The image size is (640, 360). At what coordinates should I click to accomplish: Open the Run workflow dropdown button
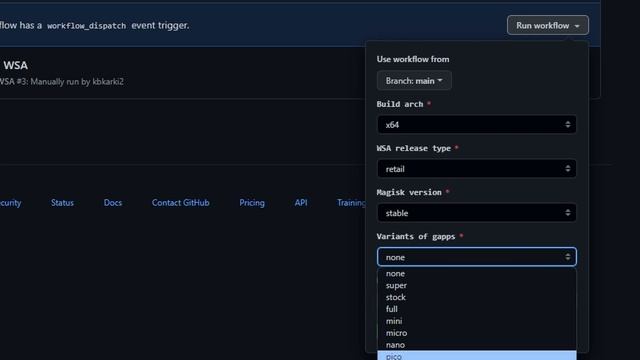[x=548, y=25]
